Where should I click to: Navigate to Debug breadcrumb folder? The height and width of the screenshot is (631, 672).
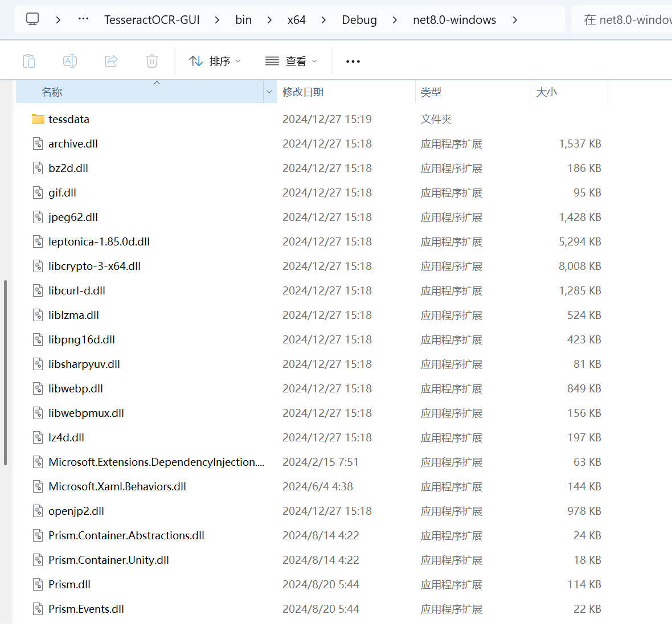(x=359, y=20)
